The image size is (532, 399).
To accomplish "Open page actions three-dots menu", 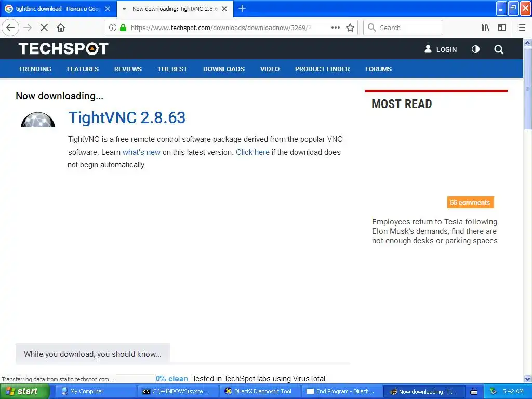I will pyautogui.click(x=335, y=28).
